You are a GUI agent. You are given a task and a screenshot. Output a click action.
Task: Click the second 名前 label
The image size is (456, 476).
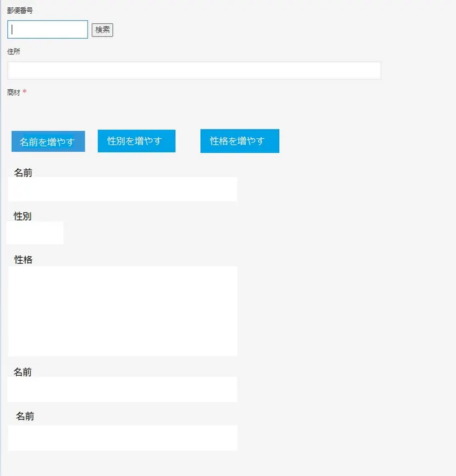(x=23, y=372)
